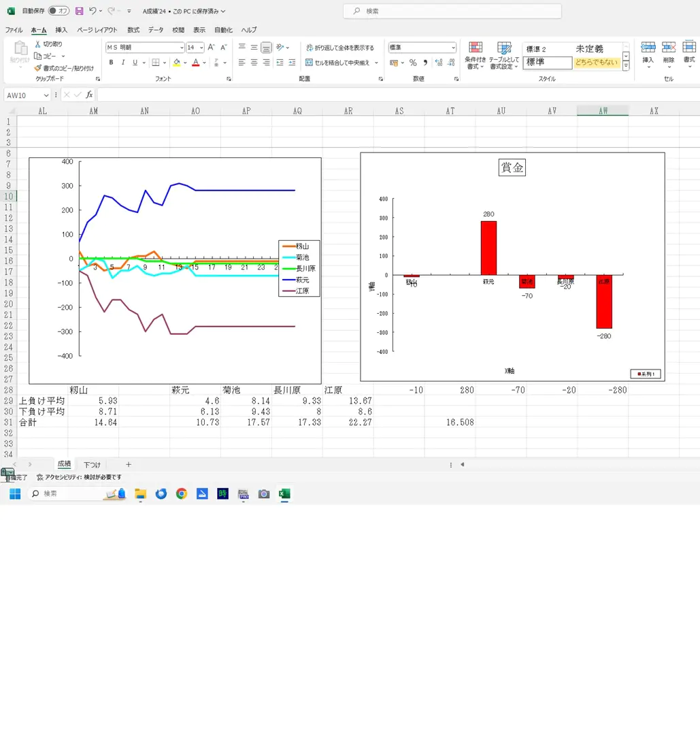Click the Percent Style icon
The width and height of the screenshot is (700, 735).
[413, 63]
